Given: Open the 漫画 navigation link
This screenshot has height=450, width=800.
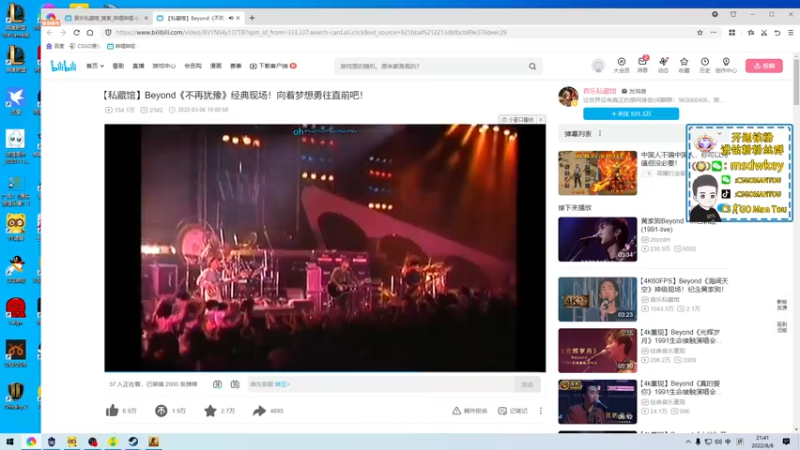Looking at the screenshot, I should tap(216, 66).
